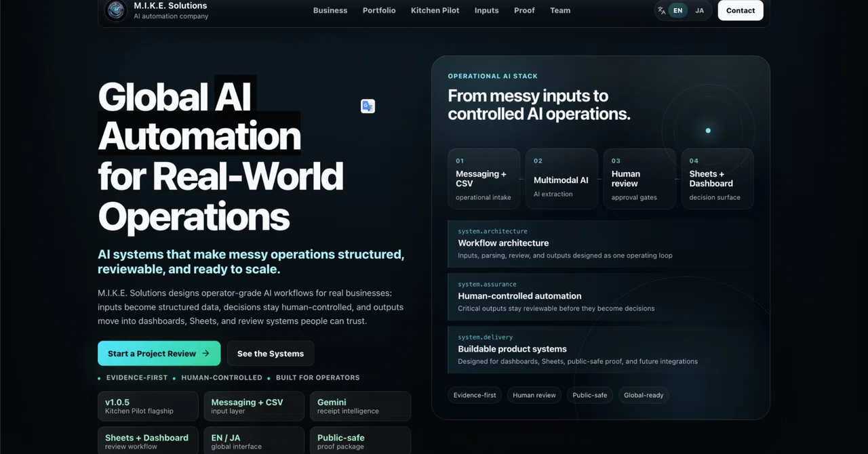Click the OPERATIONAL AI STACK label

tap(493, 77)
